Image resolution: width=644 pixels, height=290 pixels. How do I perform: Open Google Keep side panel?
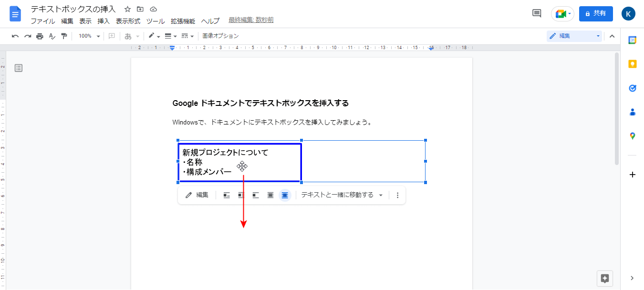click(x=633, y=64)
